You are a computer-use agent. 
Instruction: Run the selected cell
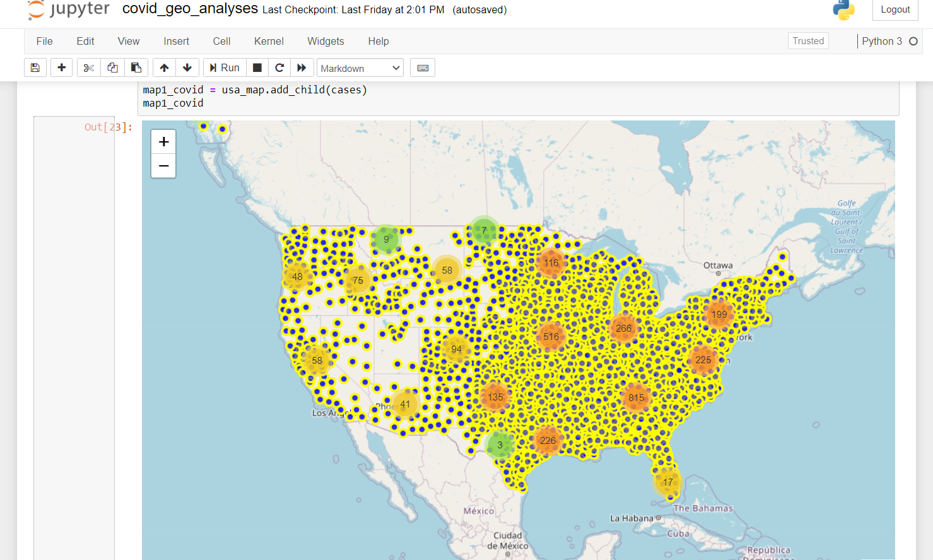(x=225, y=67)
